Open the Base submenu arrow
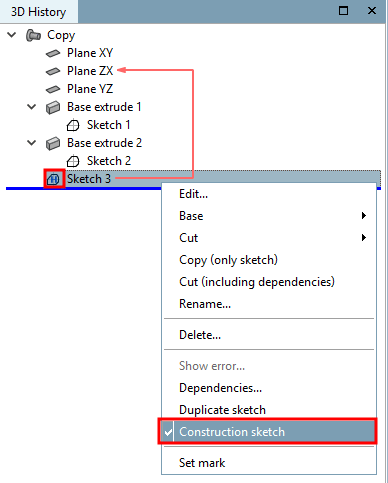 pyautogui.click(x=364, y=216)
